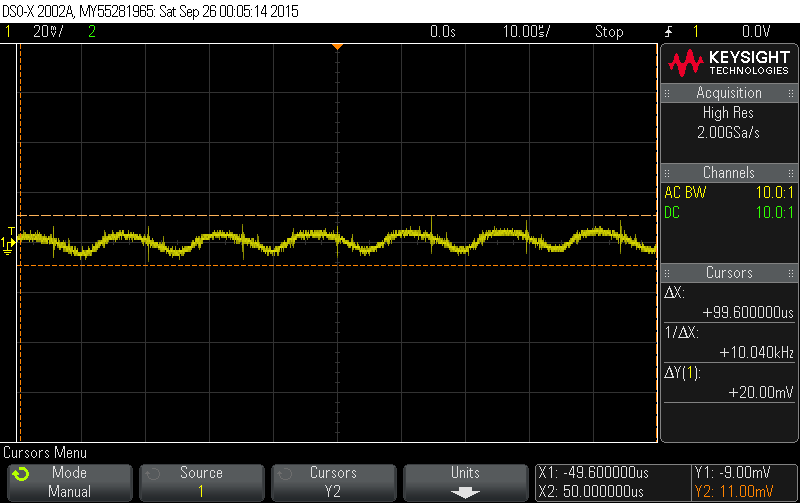The height and width of the screenshot is (503, 800).
Task: Click the Acquisition panel header
Action: click(x=729, y=93)
